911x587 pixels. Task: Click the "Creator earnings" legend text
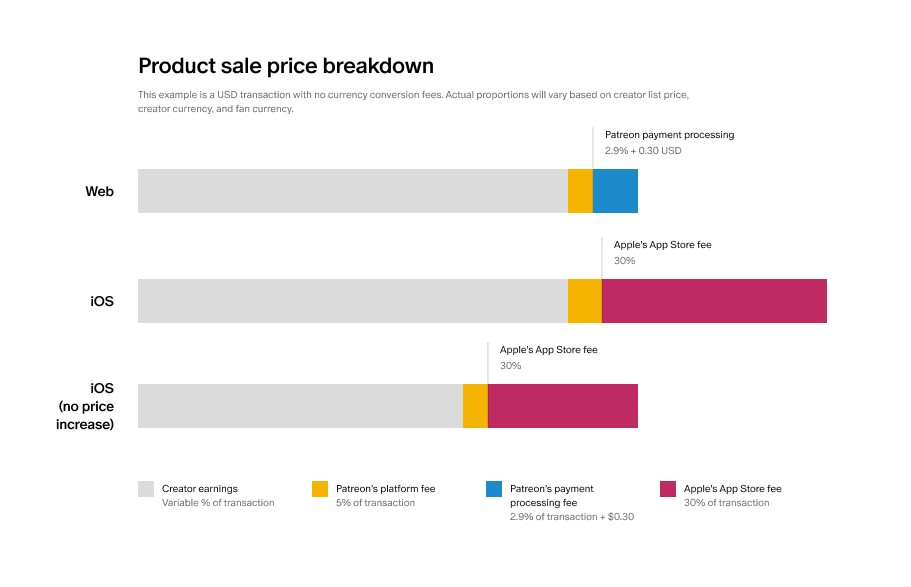pyautogui.click(x=200, y=489)
